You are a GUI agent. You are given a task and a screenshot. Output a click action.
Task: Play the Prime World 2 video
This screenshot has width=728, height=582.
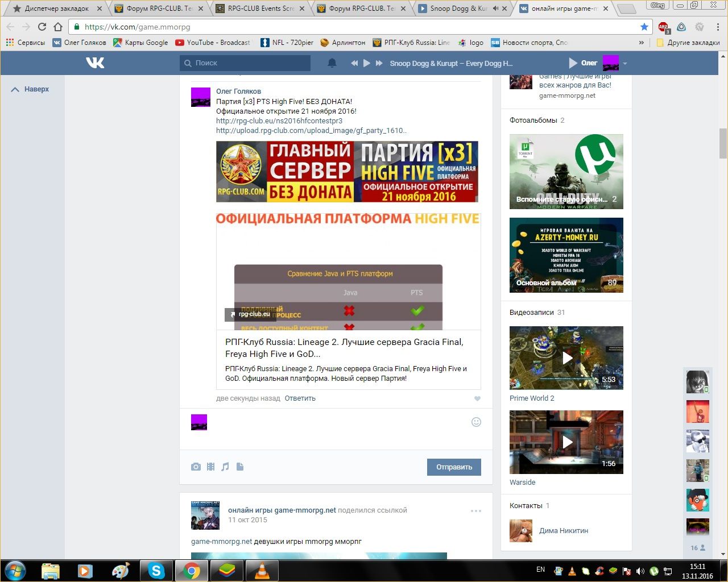[566, 358]
